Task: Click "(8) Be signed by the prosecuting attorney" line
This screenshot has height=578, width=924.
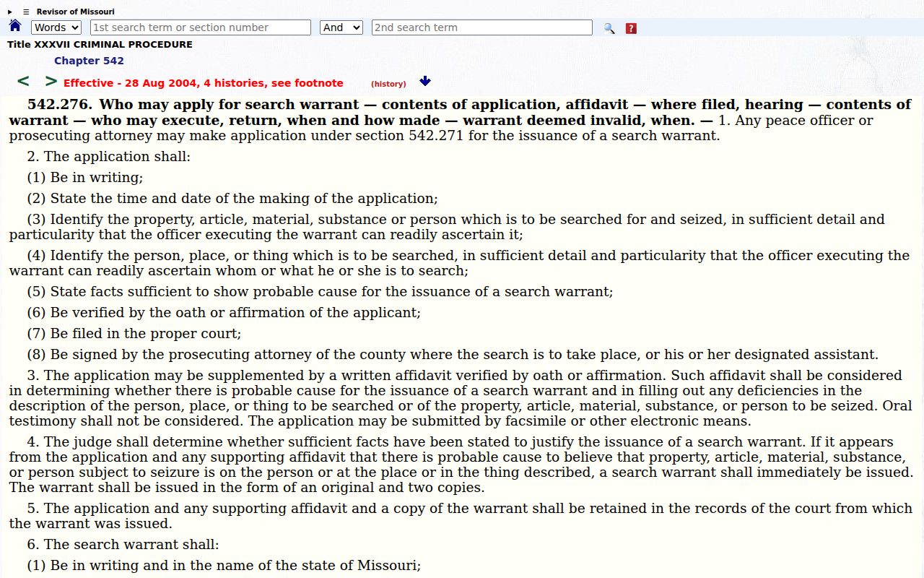Action: tap(453, 355)
